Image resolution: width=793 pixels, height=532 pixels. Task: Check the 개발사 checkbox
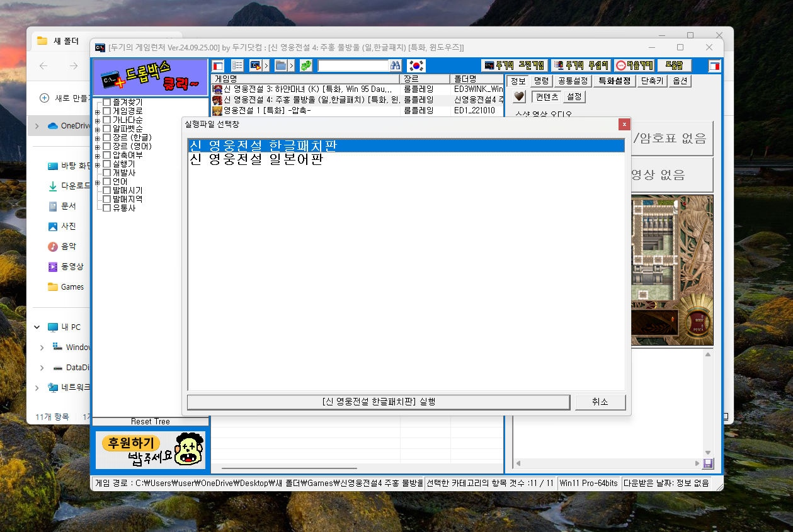(107, 173)
